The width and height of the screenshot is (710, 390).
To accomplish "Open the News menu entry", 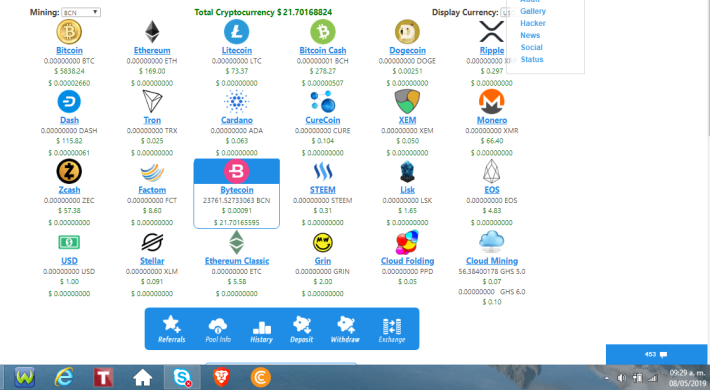I will (x=530, y=35).
